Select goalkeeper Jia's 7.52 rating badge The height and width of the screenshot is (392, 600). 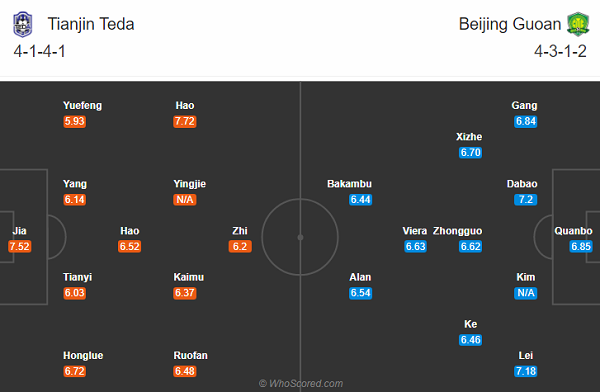point(20,246)
